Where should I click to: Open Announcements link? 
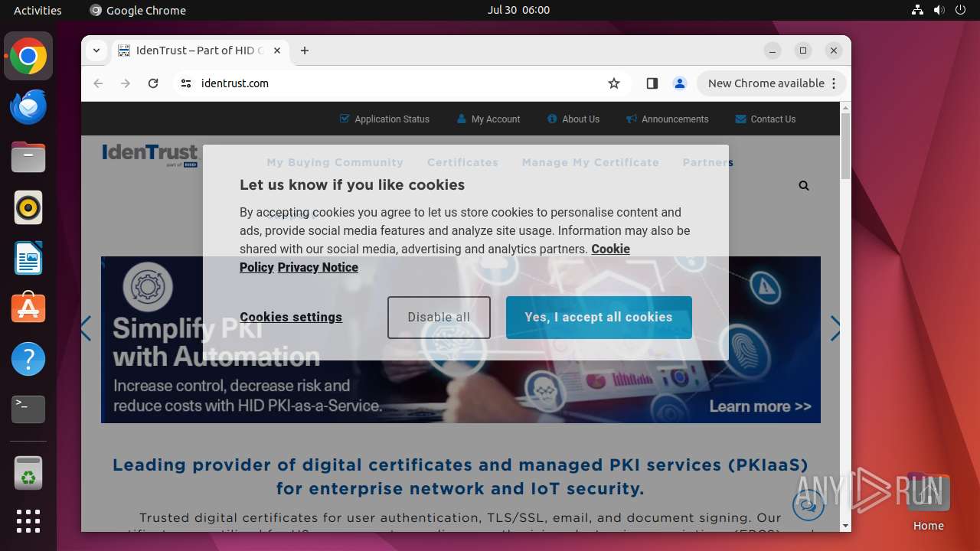click(x=668, y=119)
